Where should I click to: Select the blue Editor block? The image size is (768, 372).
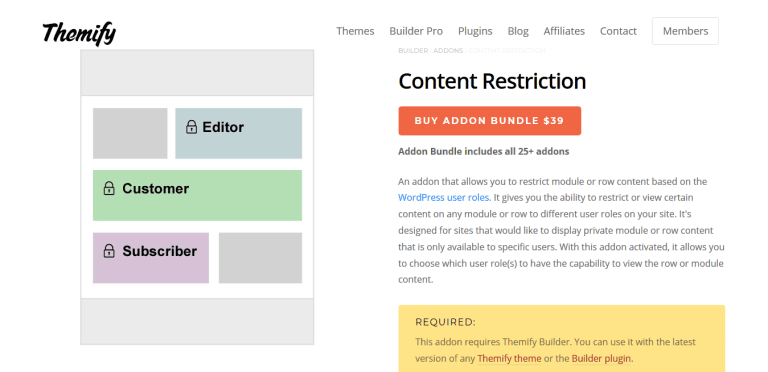click(239, 133)
